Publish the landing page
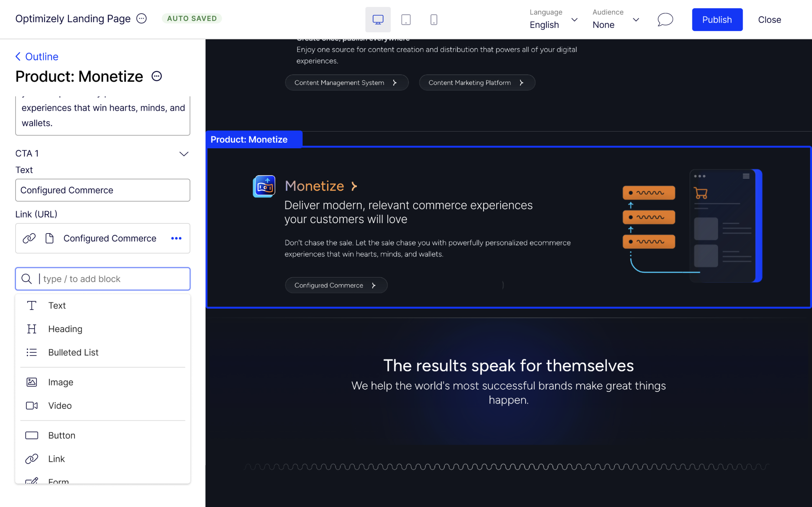The height and width of the screenshot is (507, 812). [717, 19]
